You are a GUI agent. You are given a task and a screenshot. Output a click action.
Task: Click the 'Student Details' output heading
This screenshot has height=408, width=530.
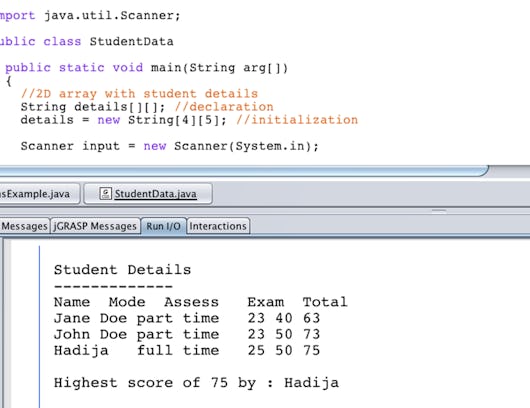[122, 270]
